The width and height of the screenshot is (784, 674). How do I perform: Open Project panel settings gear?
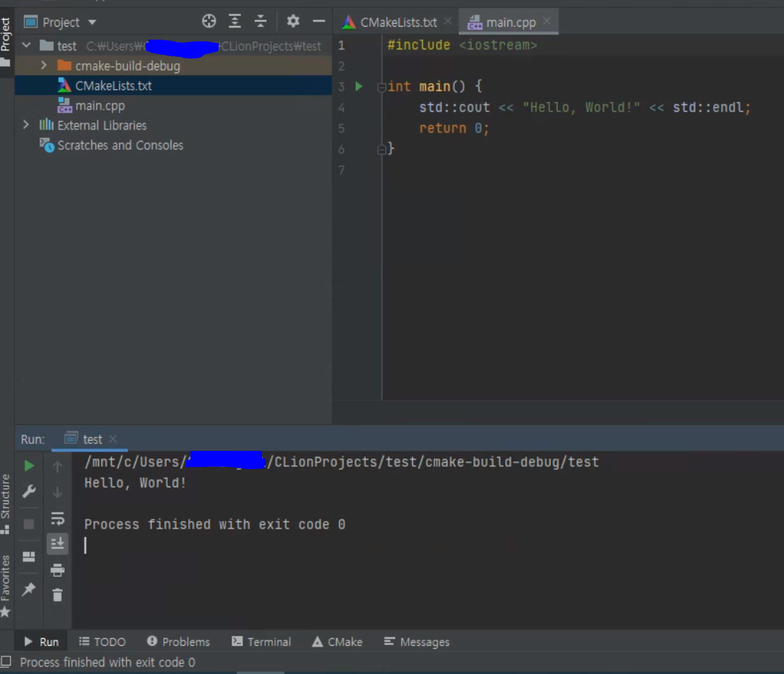[x=293, y=21]
